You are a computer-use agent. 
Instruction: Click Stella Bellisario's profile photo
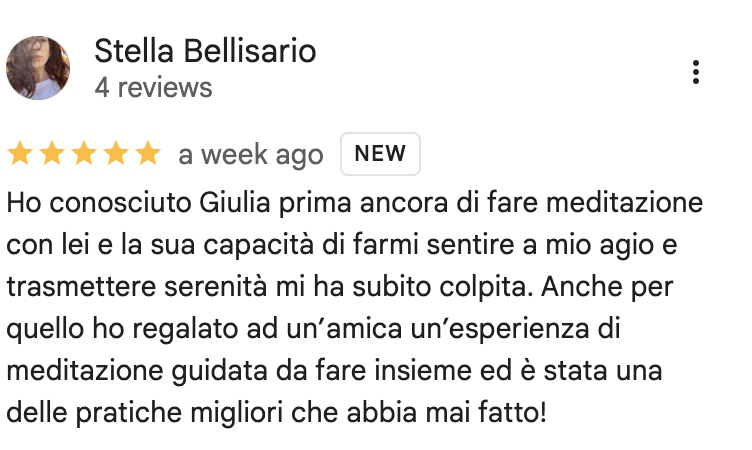coord(38,68)
